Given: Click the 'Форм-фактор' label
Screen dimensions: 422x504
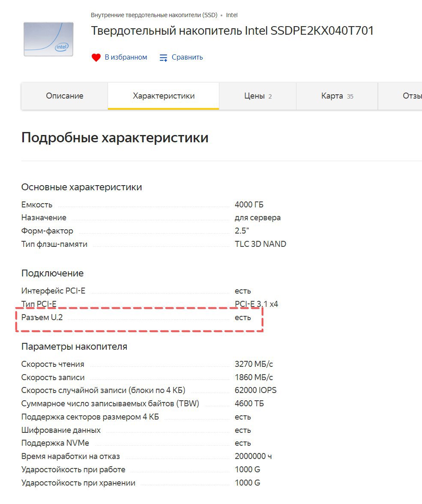Looking at the screenshot, I should [47, 231].
